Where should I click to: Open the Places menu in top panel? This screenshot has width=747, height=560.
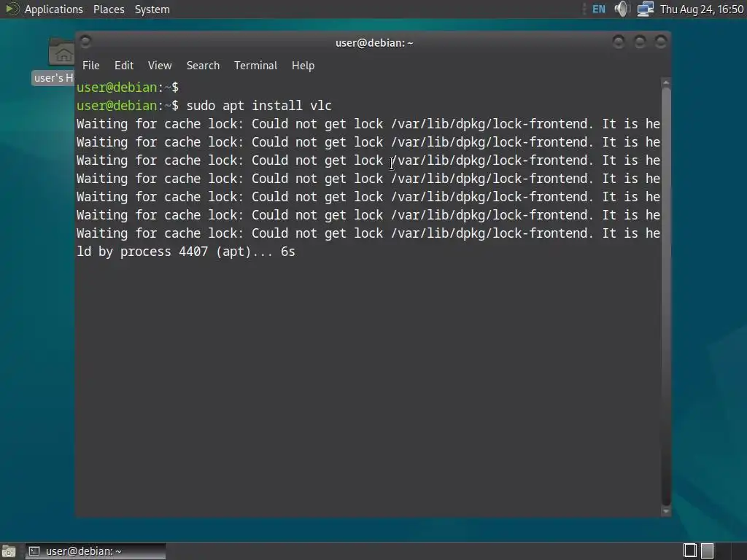pos(109,9)
